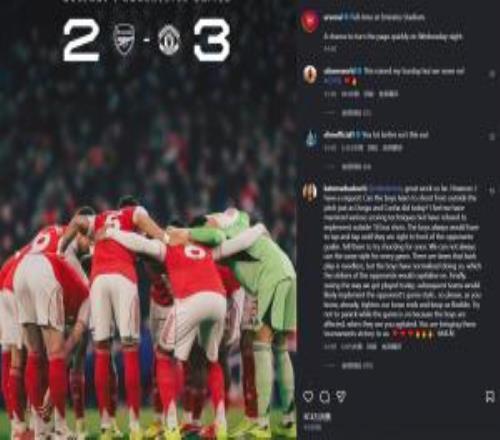Like the second comment with small heart
Image resolution: width=500 pixels, height=440 pixels.
(x=491, y=137)
